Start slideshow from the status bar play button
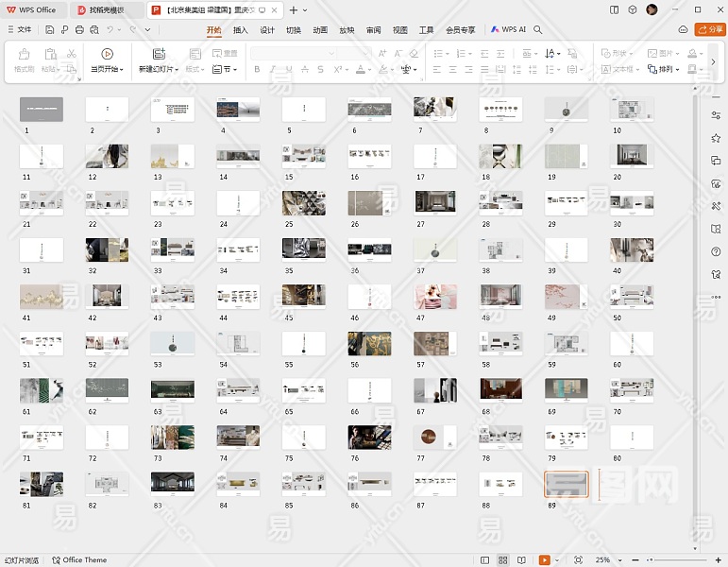728x567 pixels. tap(545, 560)
